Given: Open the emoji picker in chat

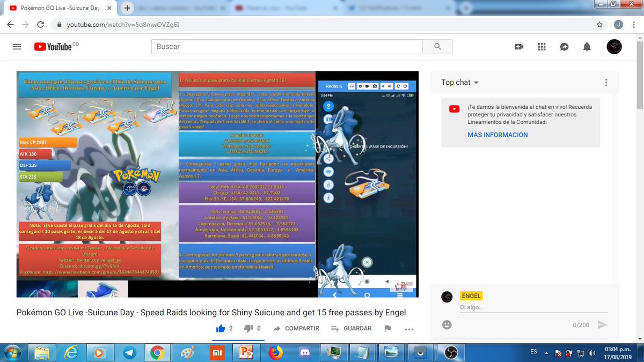Looking at the screenshot, I should click(447, 325).
